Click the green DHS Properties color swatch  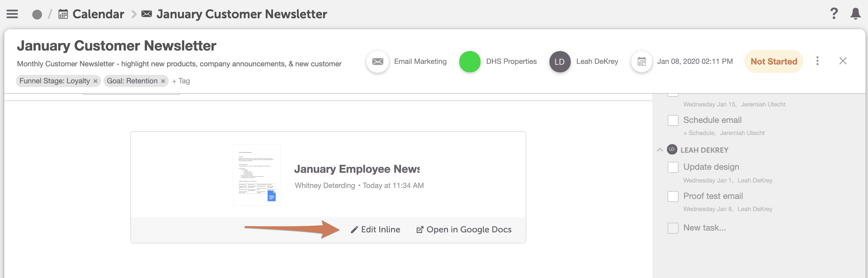[469, 61]
